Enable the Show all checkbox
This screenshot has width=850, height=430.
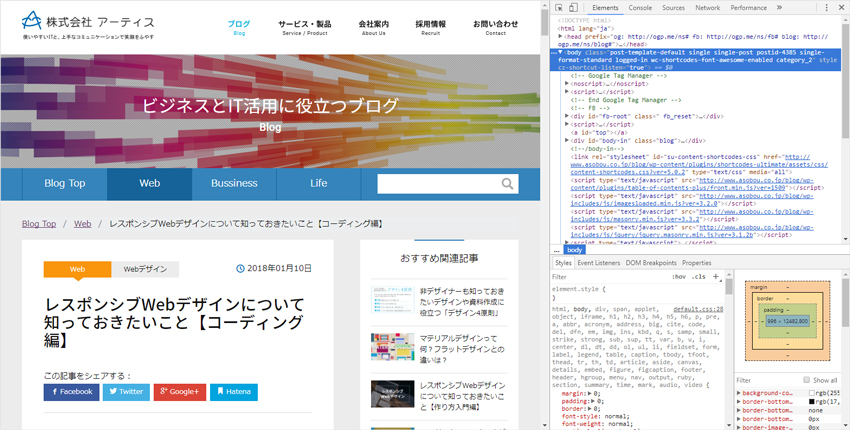(807, 380)
